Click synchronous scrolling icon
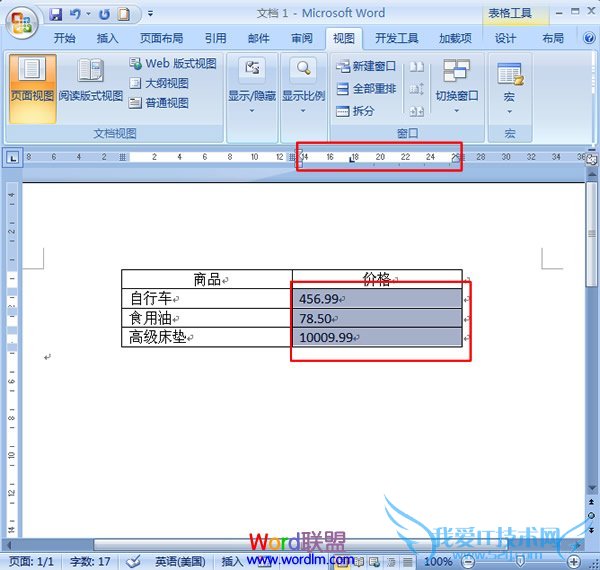 416,89
